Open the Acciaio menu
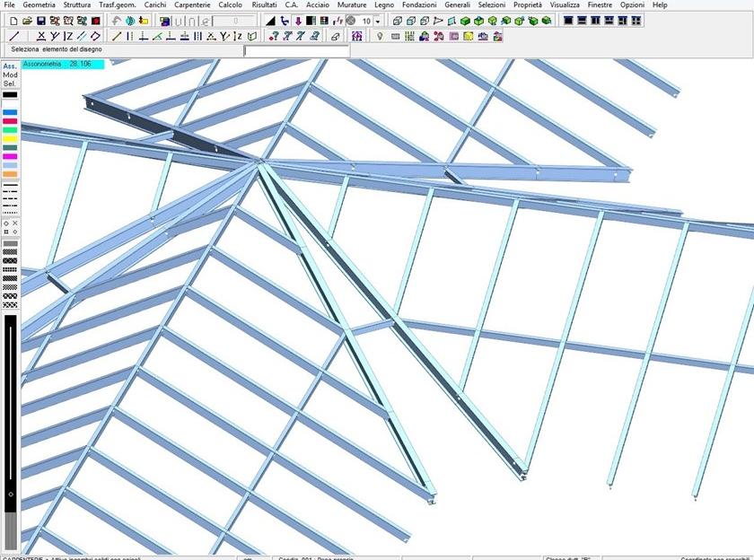The height and width of the screenshot is (560, 754). click(317, 5)
